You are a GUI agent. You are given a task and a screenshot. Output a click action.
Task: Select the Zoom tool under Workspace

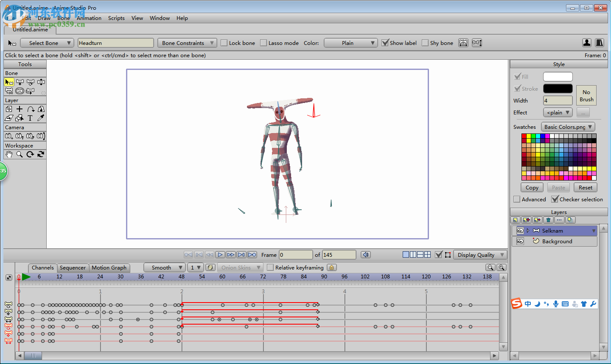coord(20,154)
